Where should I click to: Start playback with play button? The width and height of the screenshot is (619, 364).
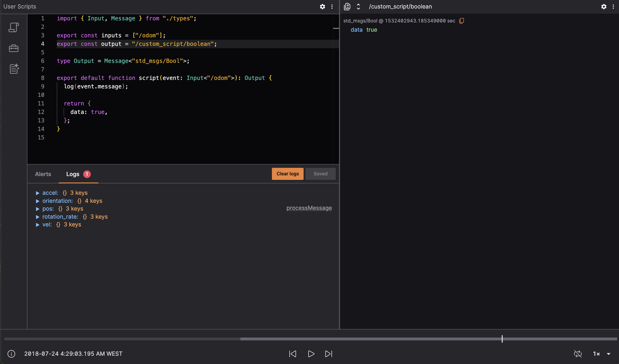311,354
